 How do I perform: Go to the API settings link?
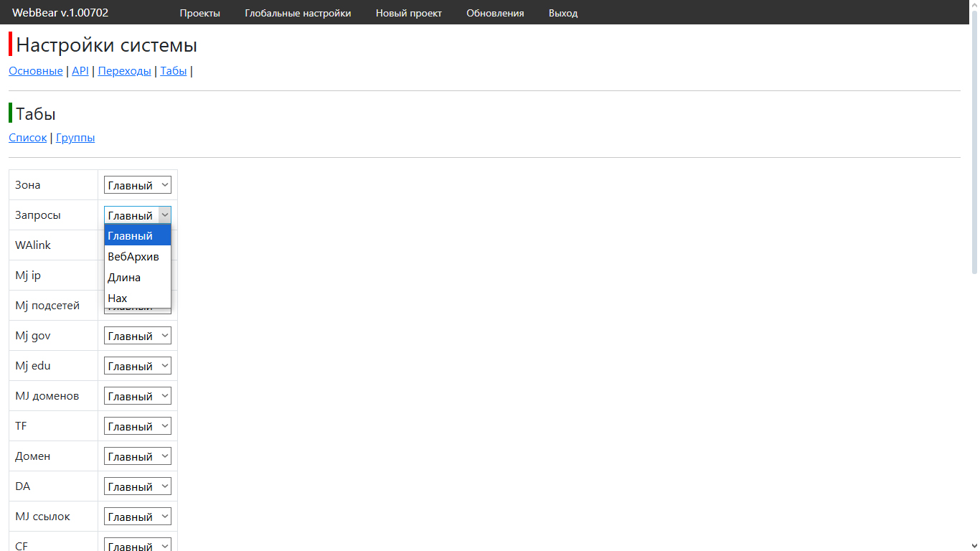coord(80,71)
